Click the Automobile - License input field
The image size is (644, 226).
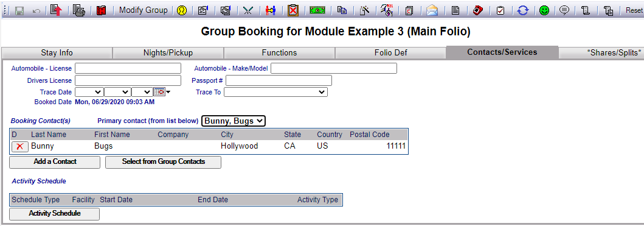pos(128,68)
